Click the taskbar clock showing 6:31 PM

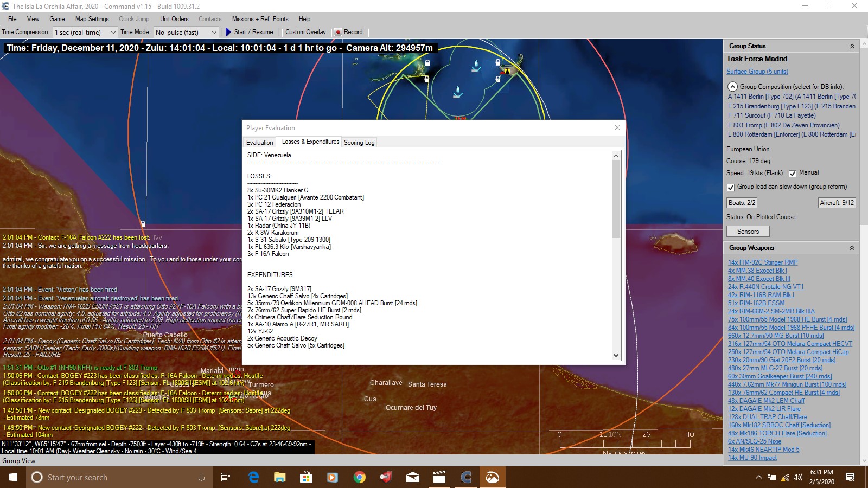pos(821,477)
